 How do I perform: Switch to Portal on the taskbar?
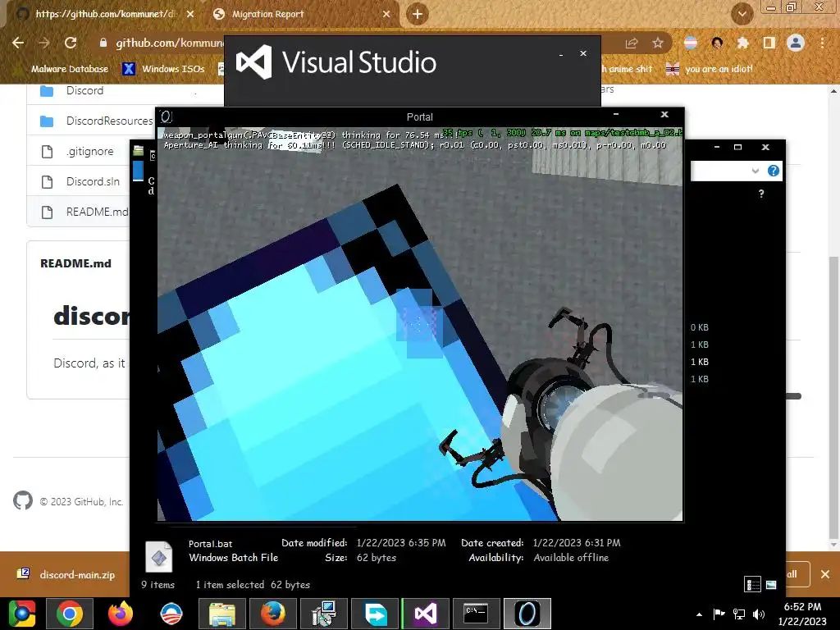click(527, 614)
